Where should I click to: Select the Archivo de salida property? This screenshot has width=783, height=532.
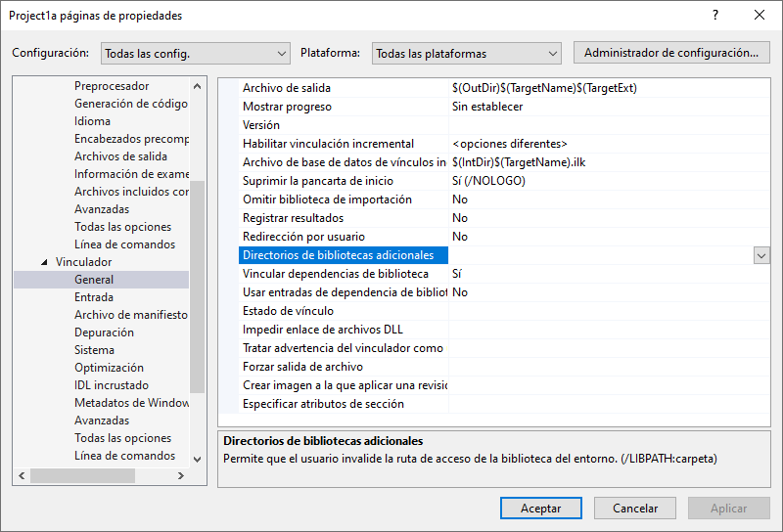coord(286,88)
